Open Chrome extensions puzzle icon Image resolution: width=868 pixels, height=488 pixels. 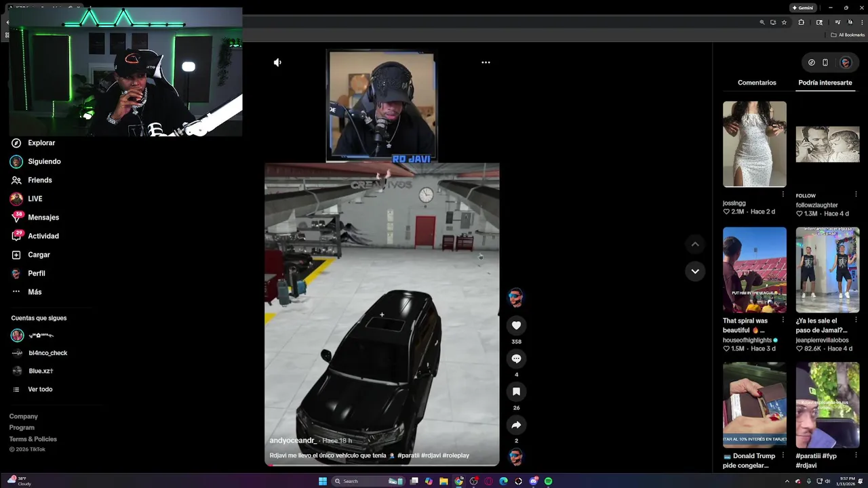point(801,22)
